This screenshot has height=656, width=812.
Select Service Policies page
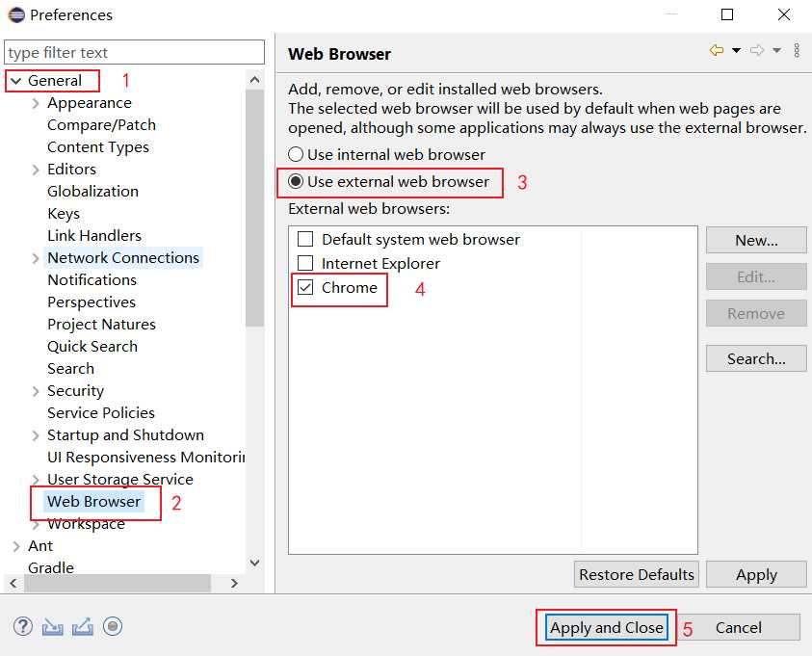pos(101,412)
